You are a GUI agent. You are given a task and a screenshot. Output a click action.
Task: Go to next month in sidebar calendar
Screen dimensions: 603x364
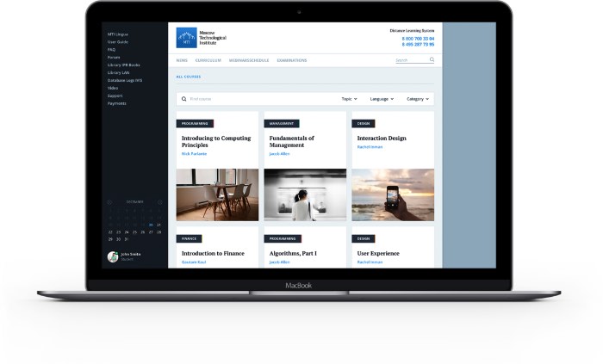coord(159,202)
